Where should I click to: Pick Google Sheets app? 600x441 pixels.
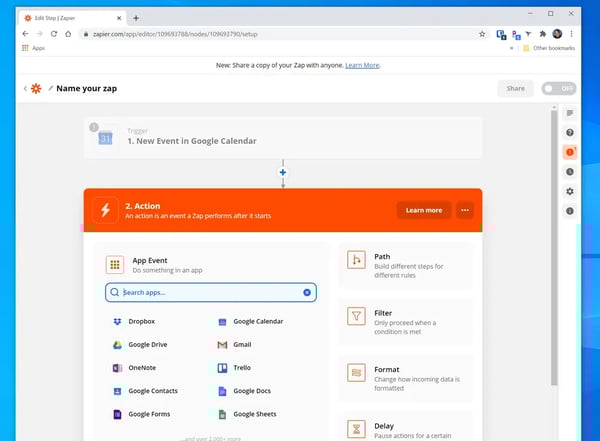[247, 414]
